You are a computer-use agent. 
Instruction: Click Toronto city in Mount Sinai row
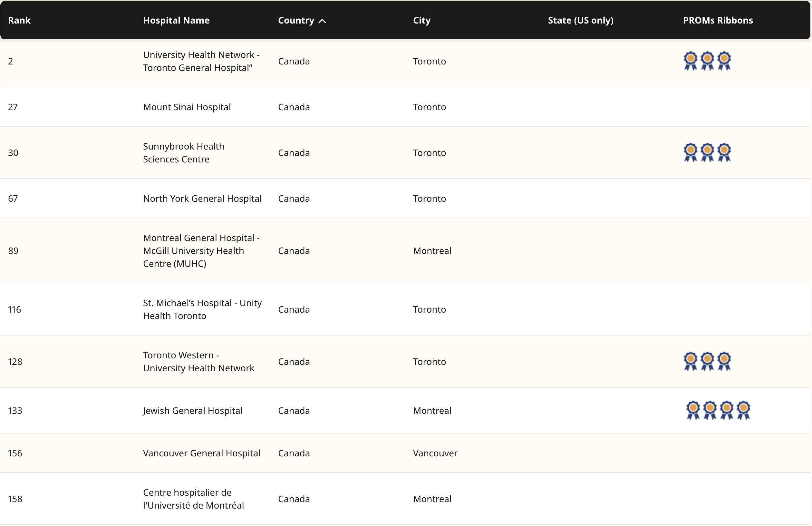pos(430,107)
